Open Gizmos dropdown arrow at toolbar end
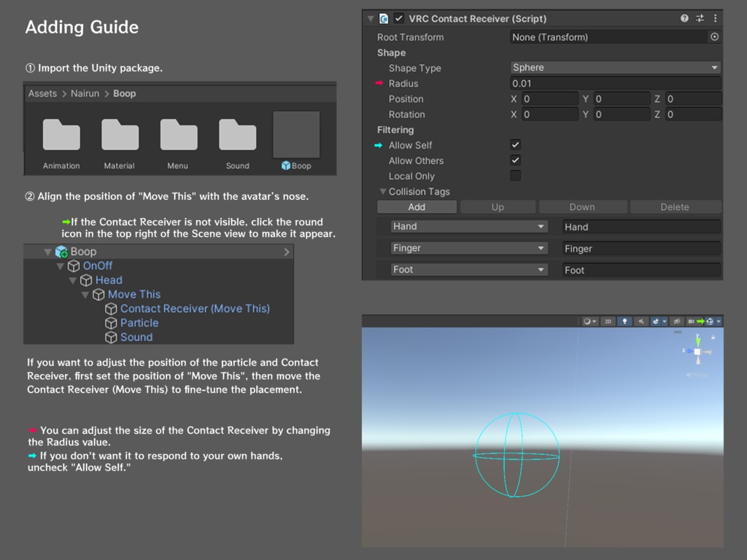This screenshot has width=747, height=560. click(719, 322)
